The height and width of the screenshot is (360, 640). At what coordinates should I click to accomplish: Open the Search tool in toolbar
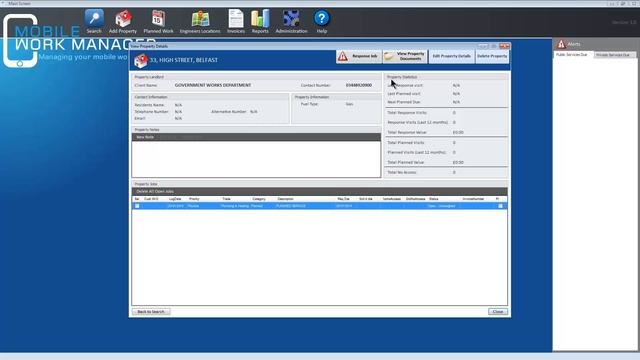(94, 22)
